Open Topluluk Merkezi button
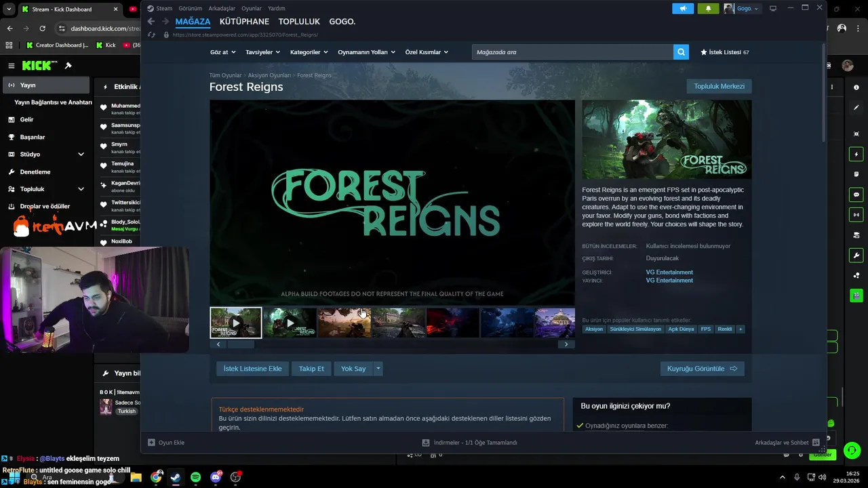868x488 pixels. click(719, 86)
